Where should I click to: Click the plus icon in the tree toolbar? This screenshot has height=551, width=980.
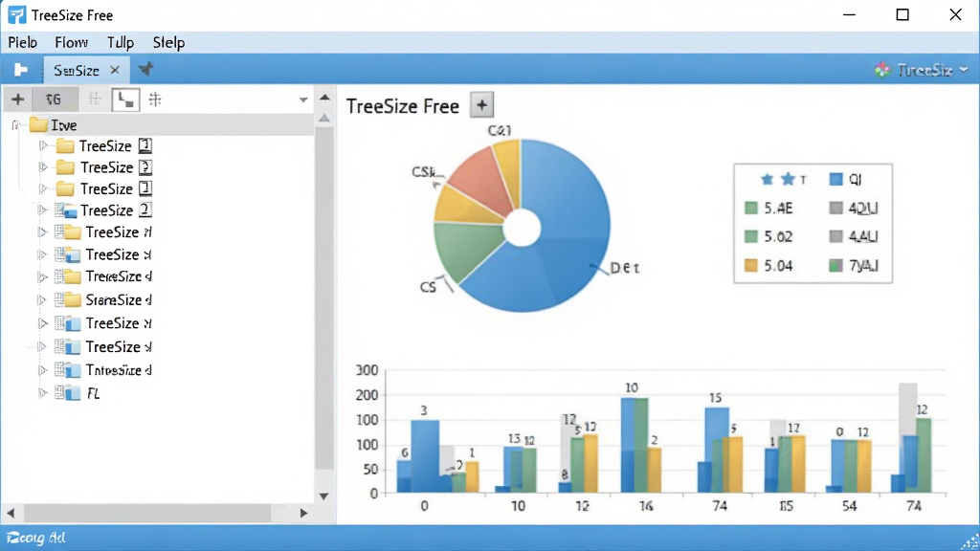(17, 99)
